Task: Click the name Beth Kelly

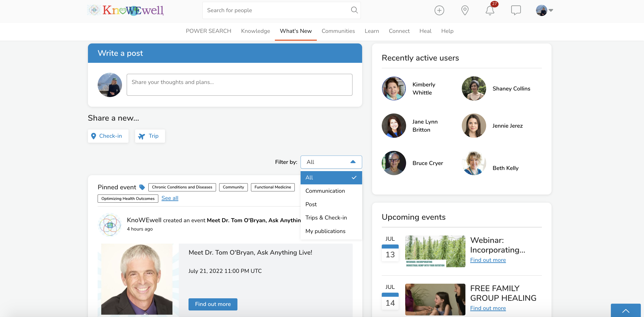Action: tap(505, 168)
